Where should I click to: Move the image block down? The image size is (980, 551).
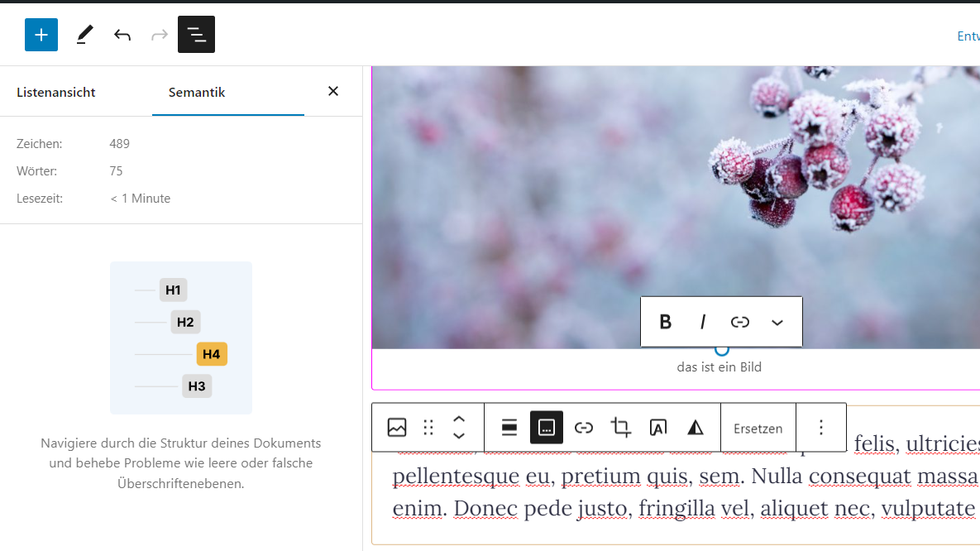[x=459, y=436]
